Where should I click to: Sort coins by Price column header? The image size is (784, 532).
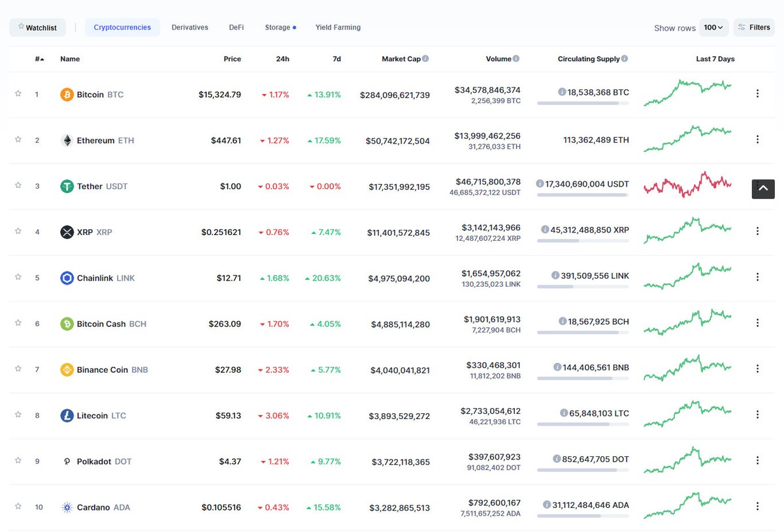coord(232,58)
